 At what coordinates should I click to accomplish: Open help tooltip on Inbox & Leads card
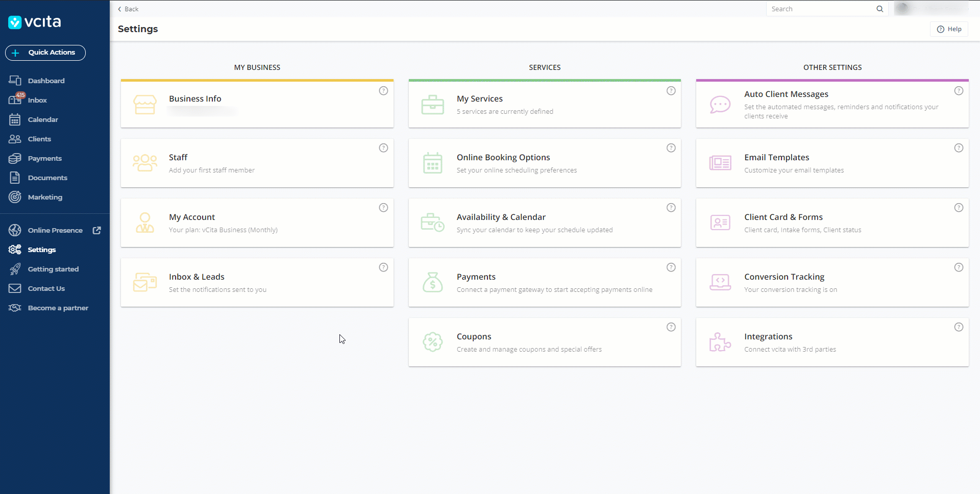coord(383,267)
